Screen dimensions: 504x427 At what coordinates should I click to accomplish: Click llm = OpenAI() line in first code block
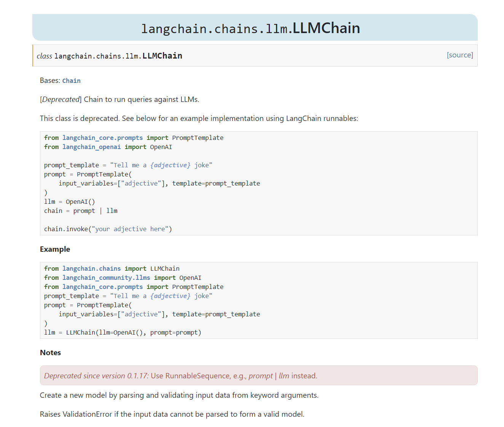coord(70,202)
